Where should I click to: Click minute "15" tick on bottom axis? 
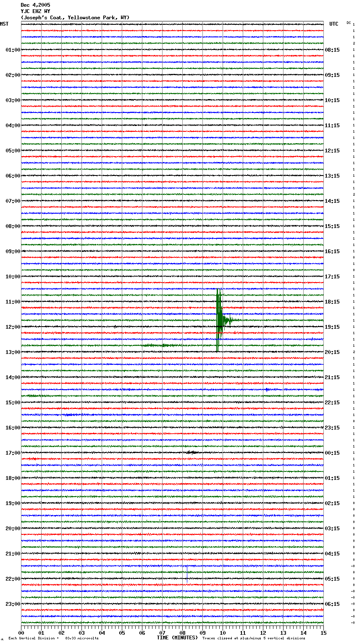click(x=323, y=633)
